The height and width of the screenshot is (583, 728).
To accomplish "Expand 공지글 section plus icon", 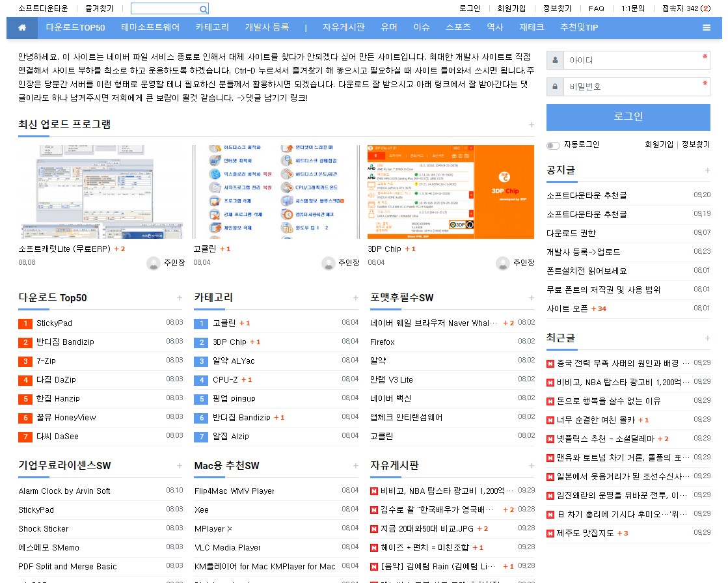I will 707,170.
